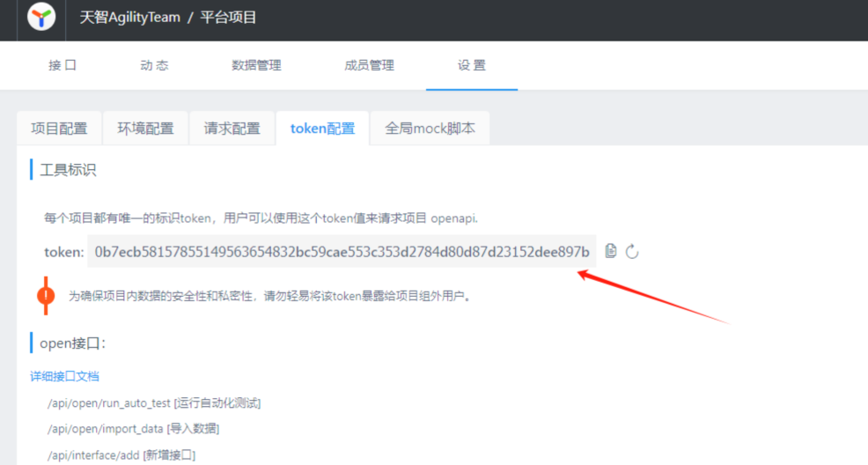This screenshot has height=465, width=868.
Task: Click the /api/interface/add entry
Action: 121,455
